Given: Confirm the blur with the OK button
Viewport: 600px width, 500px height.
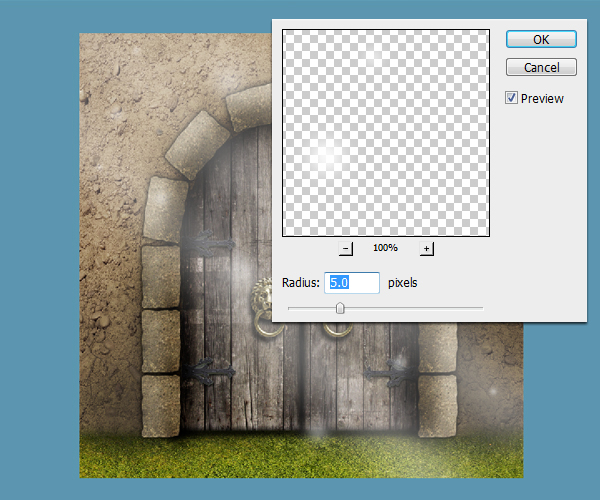Looking at the screenshot, I should [541, 39].
